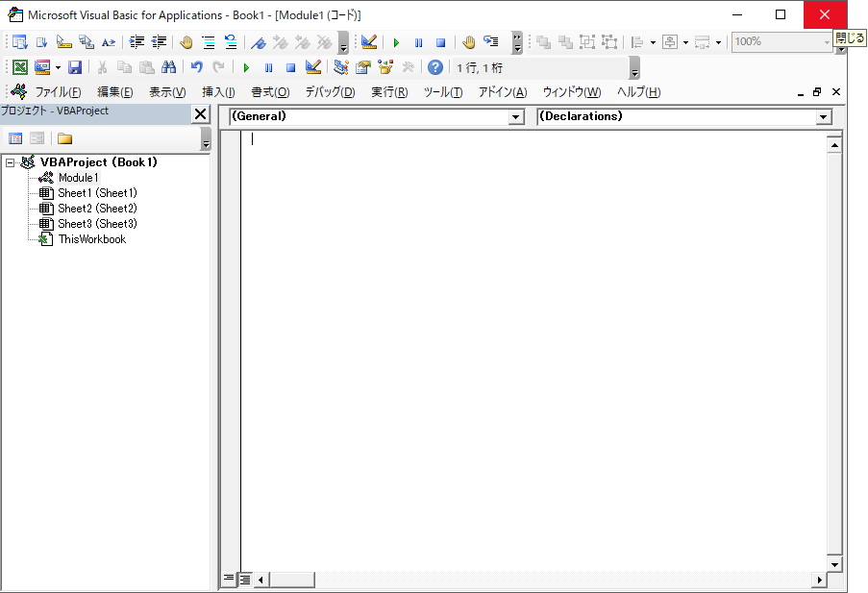Open the Object Browser icon
Screen dimensions: 868x593
385,67
